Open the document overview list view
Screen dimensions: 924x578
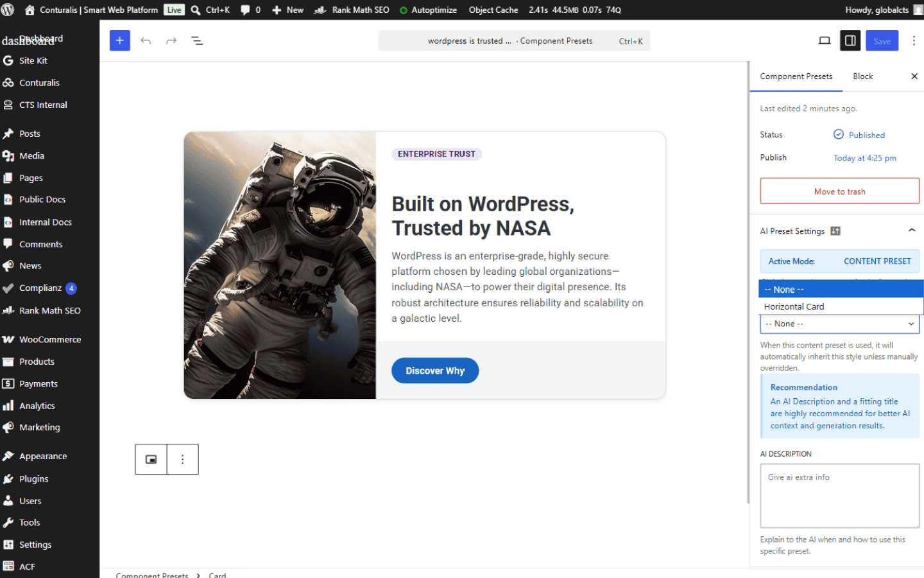(197, 40)
